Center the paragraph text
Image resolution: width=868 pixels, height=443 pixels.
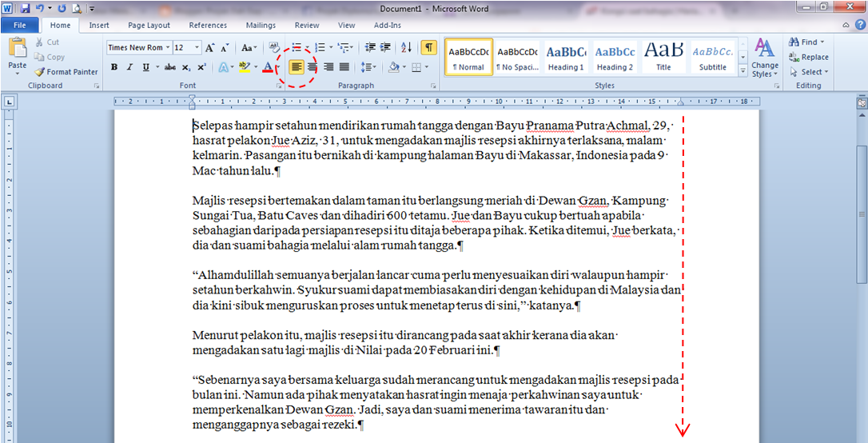(x=313, y=67)
